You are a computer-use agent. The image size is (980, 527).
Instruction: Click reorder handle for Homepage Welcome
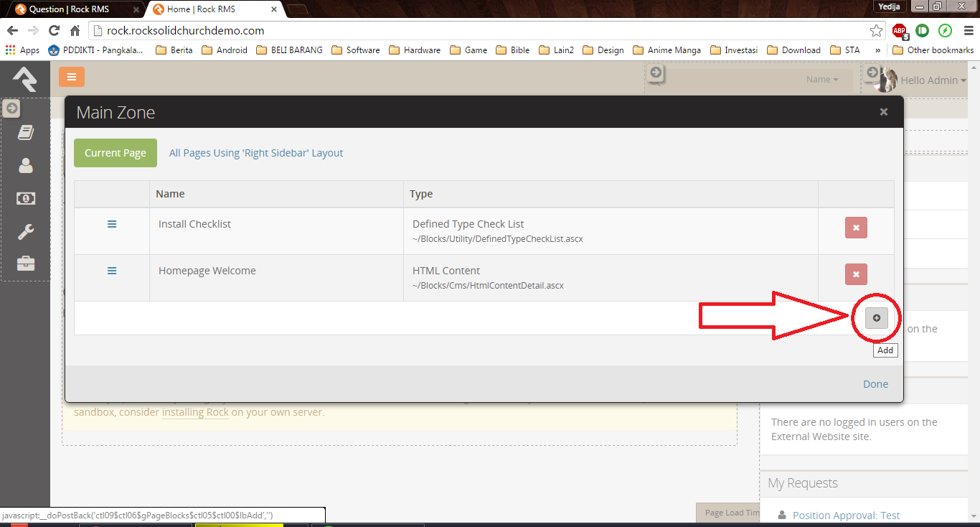(x=112, y=271)
